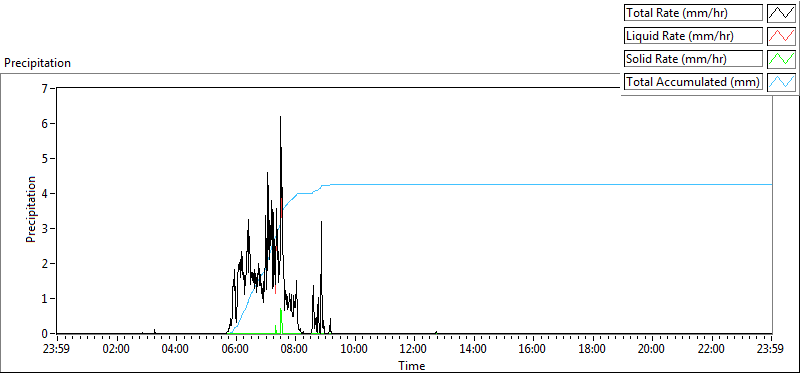Select the Total Accumulated (mm) legend label
The height and width of the screenshot is (373, 800).
pyautogui.click(x=694, y=82)
